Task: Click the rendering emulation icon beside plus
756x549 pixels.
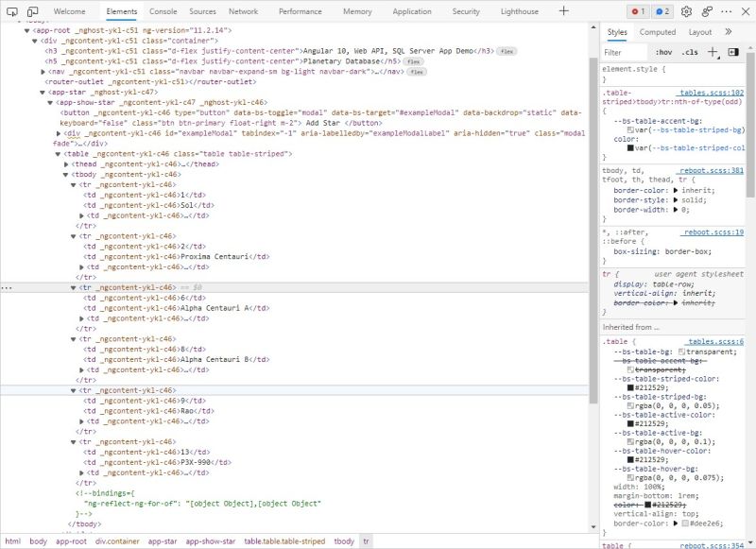Action: 734,52
